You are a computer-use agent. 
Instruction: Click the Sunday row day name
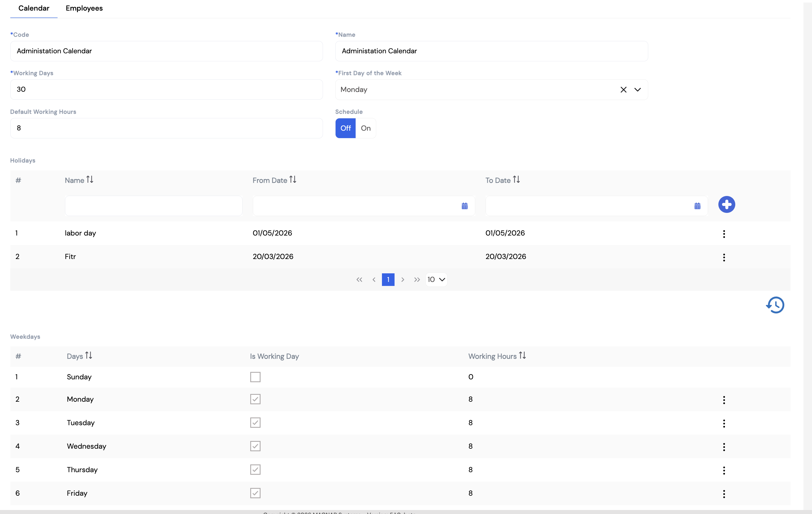79,377
